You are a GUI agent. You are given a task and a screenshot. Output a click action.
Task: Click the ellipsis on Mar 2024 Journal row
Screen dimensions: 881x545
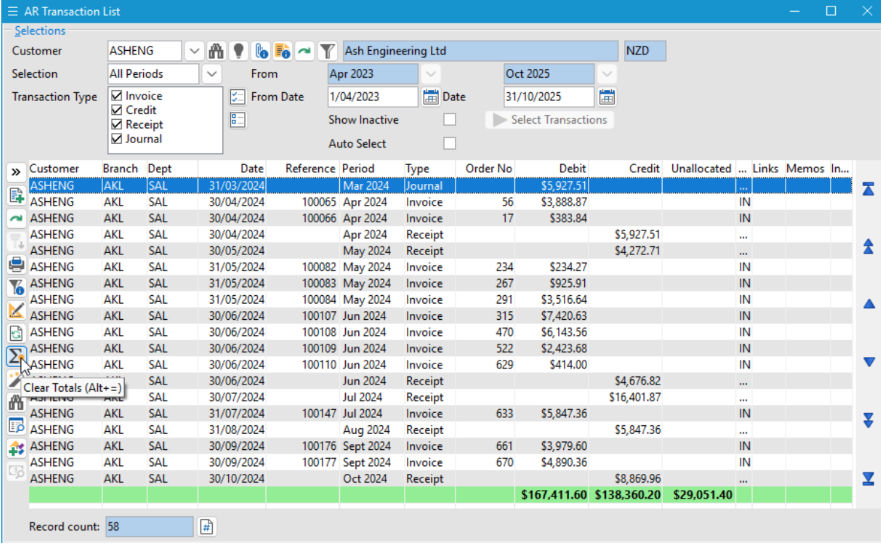[x=743, y=186]
